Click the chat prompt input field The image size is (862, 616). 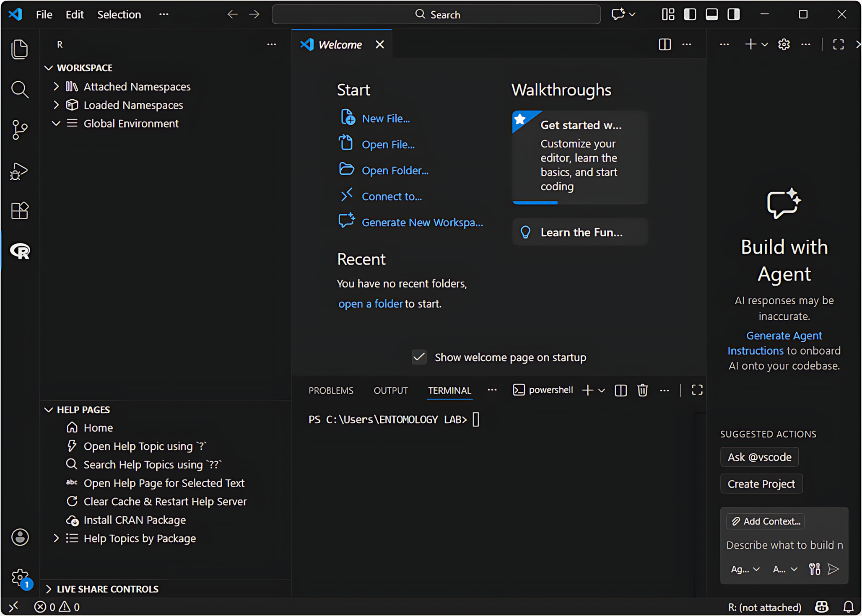tap(783, 545)
